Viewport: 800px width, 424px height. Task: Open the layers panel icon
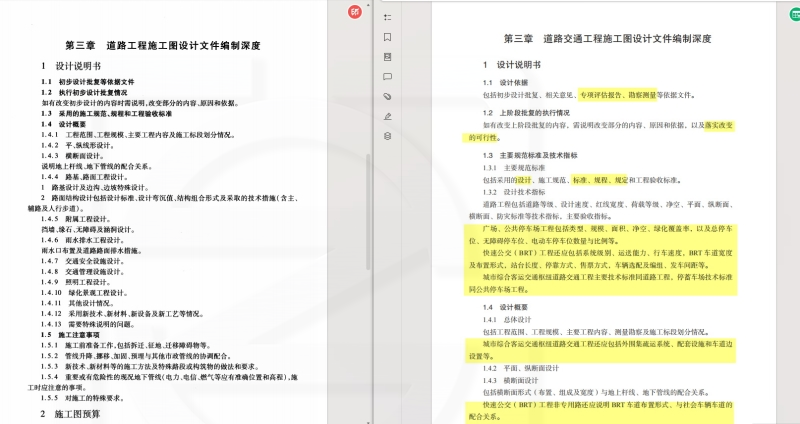387,134
